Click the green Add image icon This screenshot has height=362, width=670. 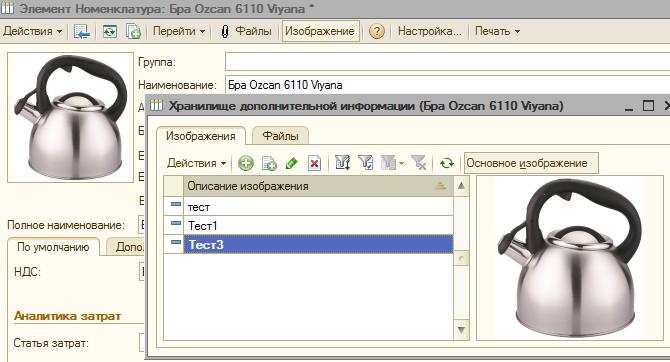coord(246,163)
